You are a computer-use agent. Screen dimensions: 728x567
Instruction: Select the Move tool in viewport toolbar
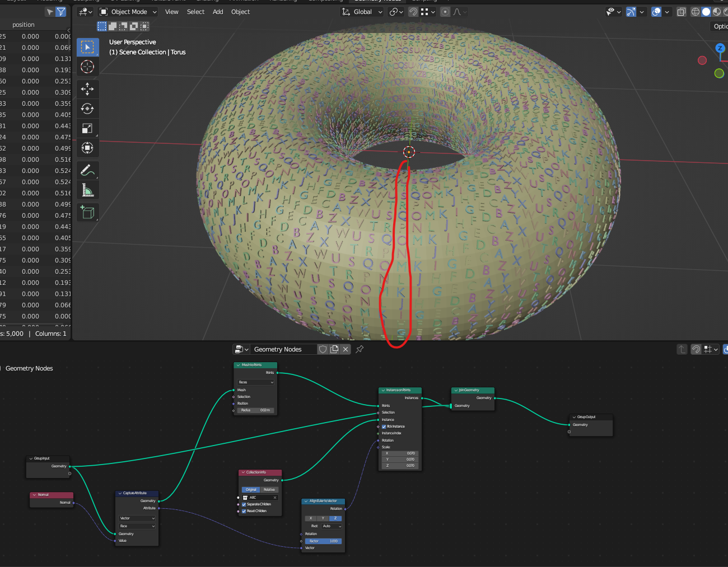87,88
